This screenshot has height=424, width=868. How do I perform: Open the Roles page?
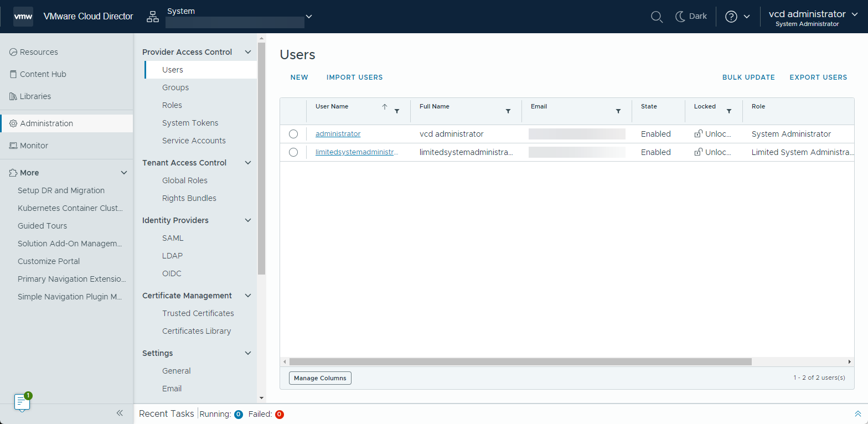click(x=172, y=105)
